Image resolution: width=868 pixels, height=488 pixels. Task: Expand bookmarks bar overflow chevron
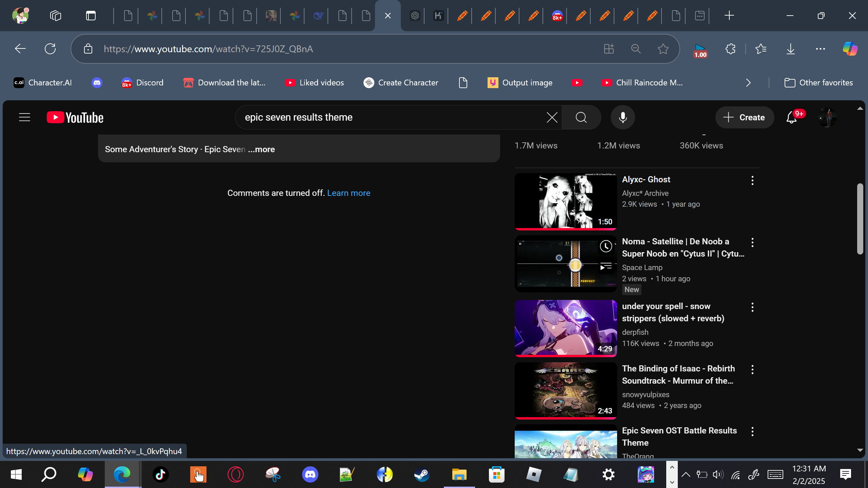coord(748,83)
